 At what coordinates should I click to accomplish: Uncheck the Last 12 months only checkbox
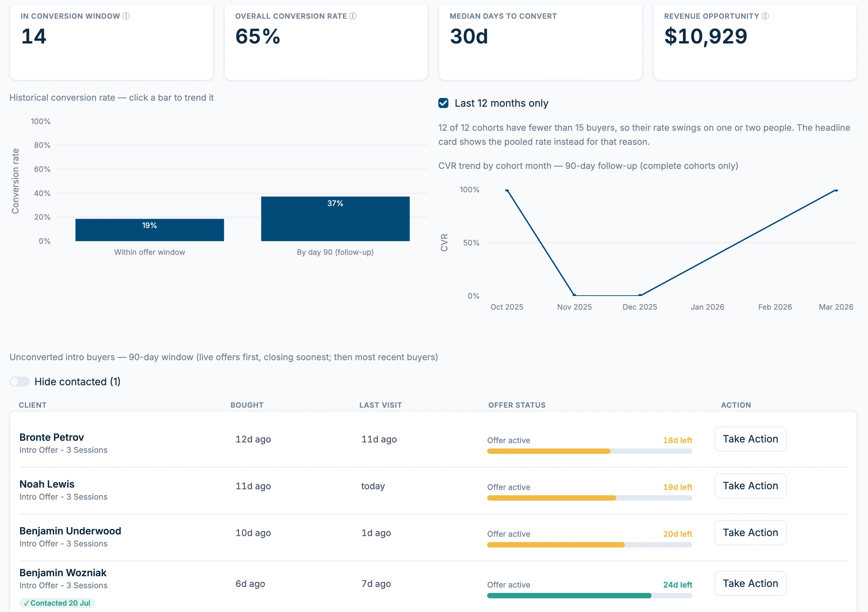point(443,103)
